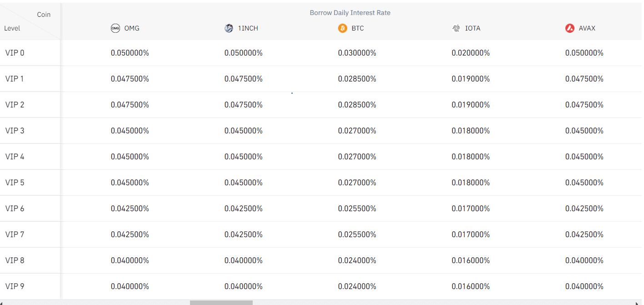Click the BTC column header label
This screenshot has width=644, height=305.
[358, 28]
